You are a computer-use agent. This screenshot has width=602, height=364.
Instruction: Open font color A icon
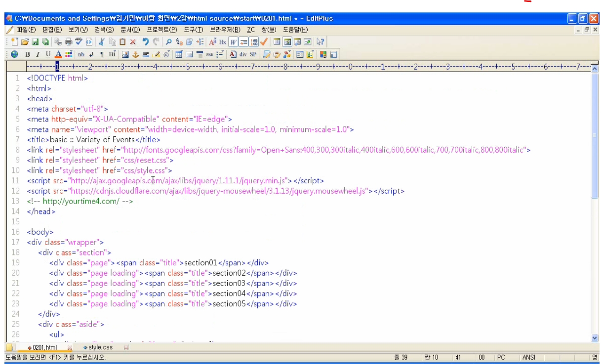pyautogui.click(x=58, y=54)
